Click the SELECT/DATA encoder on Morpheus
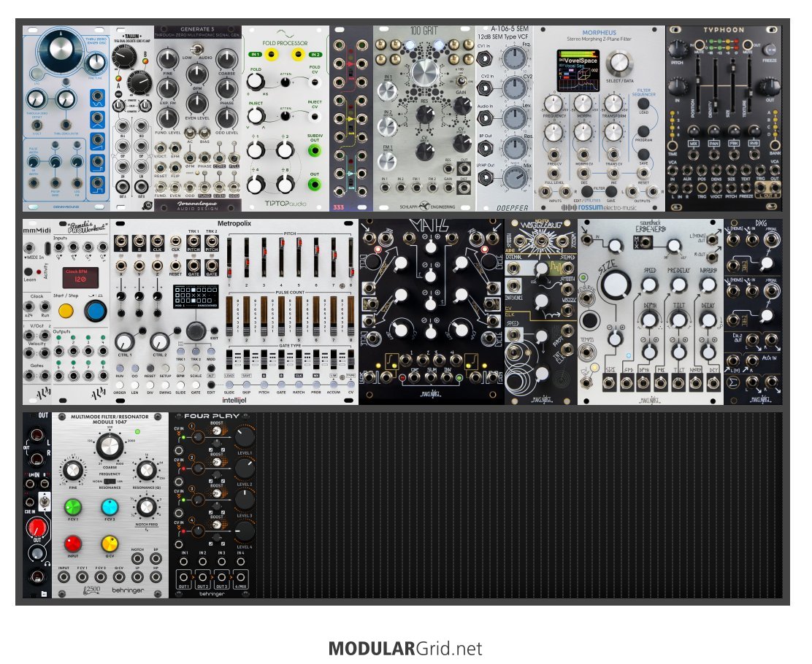 tap(619, 63)
